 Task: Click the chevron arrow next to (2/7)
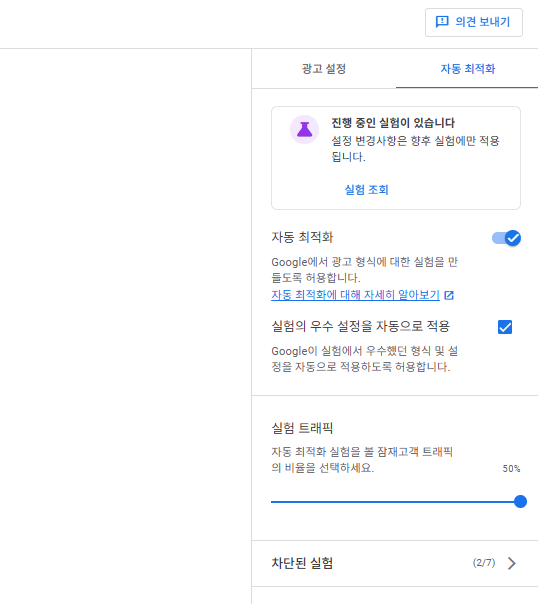pyautogui.click(x=511, y=563)
